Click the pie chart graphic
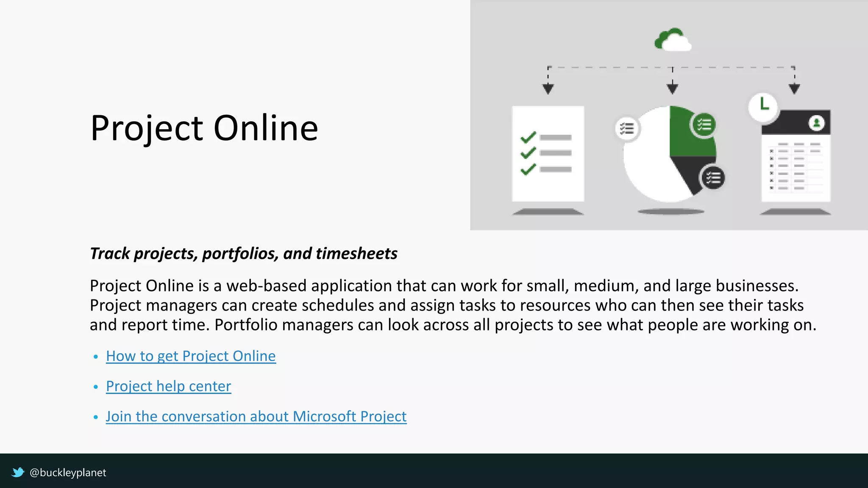Image resolution: width=868 pixels, height=488 pixels. pyautogui.click(x=670, y=154)
